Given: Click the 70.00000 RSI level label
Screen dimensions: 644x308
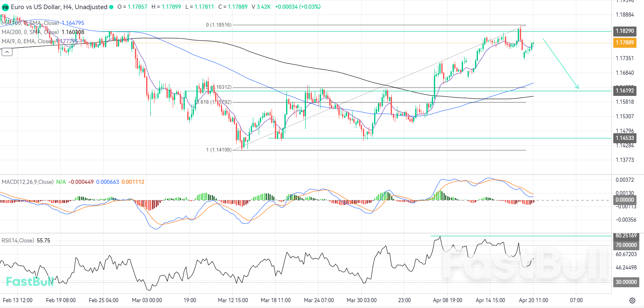Looking at the screenshot, I should tap(625, 245).
